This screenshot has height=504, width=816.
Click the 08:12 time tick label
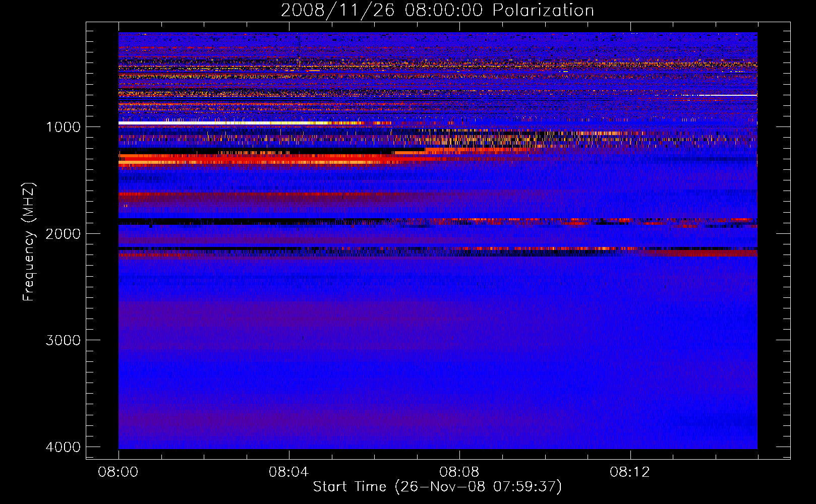pos(630,472)
